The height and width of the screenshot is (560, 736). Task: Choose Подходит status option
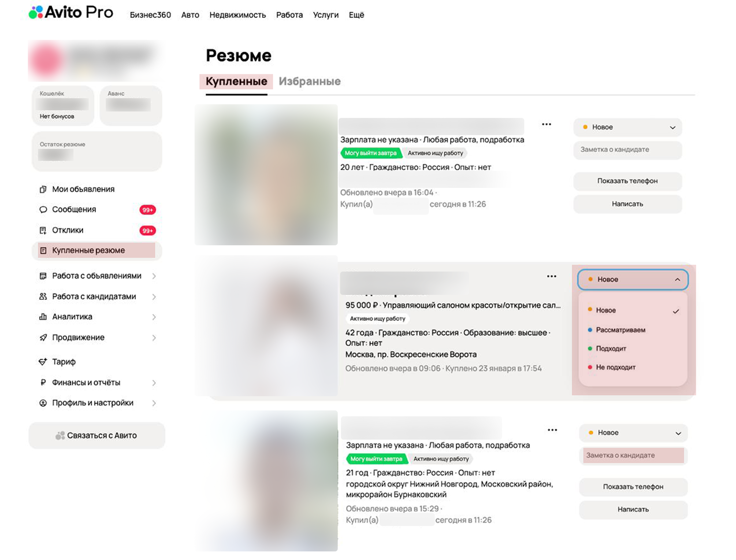point(611,349)
